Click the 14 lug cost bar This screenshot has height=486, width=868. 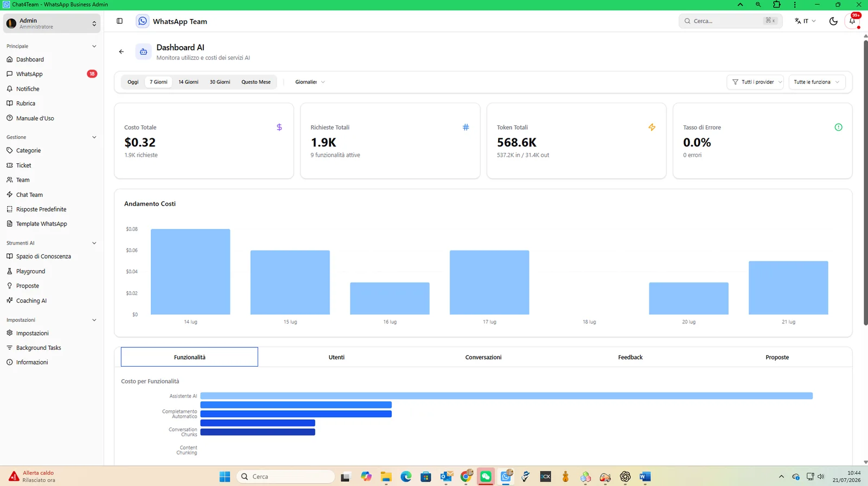pos(190,272)
